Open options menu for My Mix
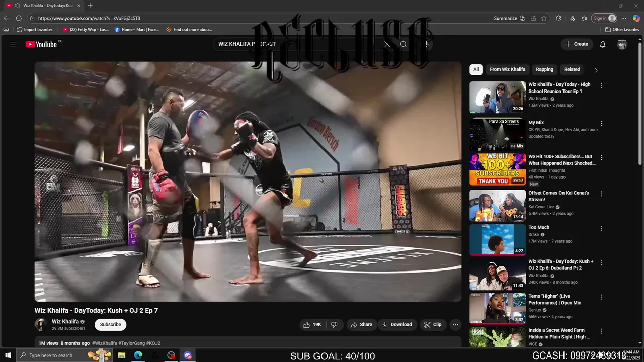The height and width of the screenshot is (362, 644). [601, 123]
